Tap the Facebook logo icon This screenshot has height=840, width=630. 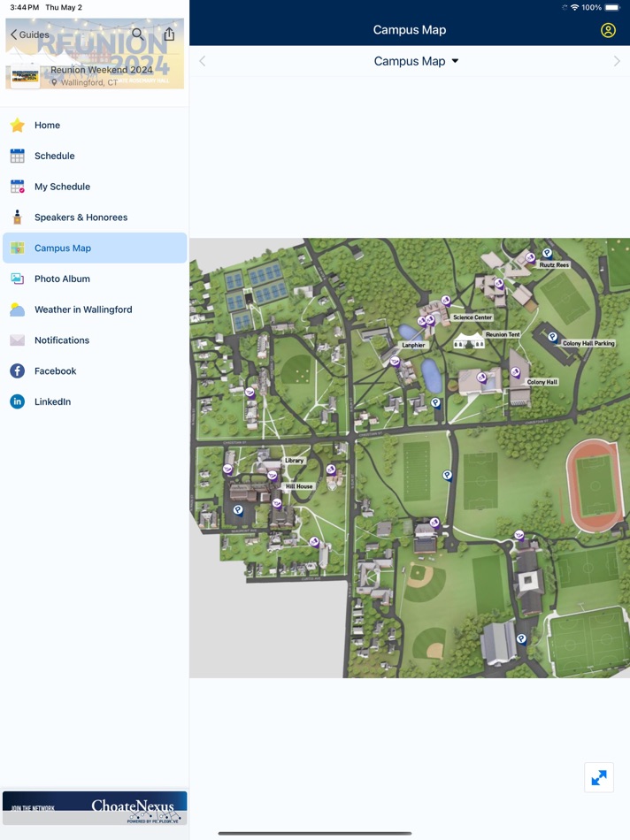coord(17,370)
